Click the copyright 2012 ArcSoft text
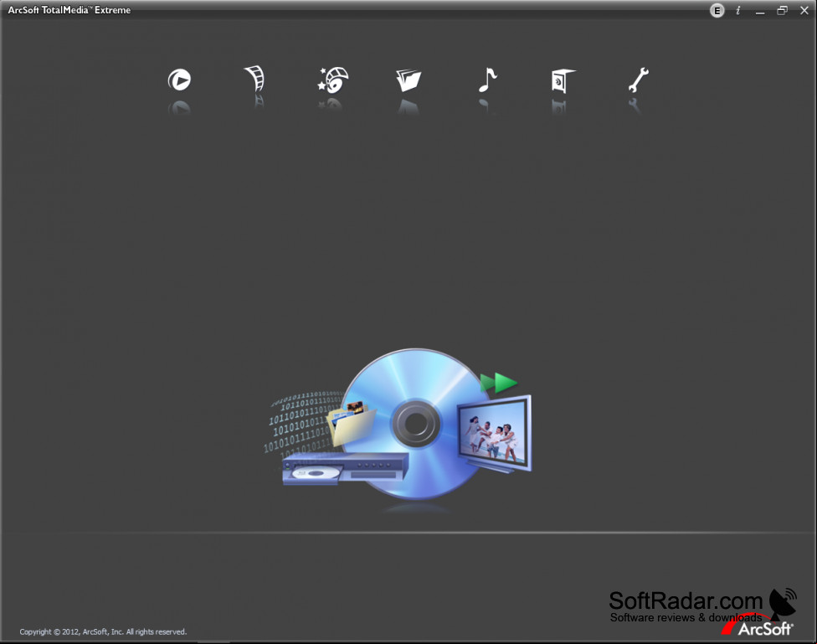 pos(103,631)
